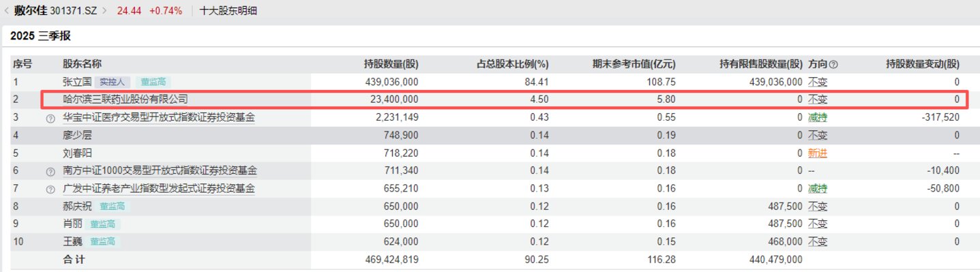
Task: Click the price 24.44
Action: coord(130,11)
